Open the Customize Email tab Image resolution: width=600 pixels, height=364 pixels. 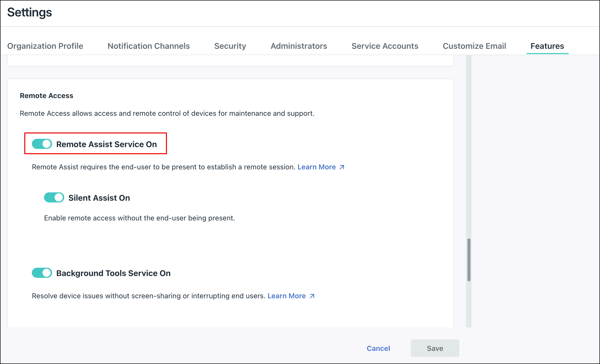click(x=474, y=46)
